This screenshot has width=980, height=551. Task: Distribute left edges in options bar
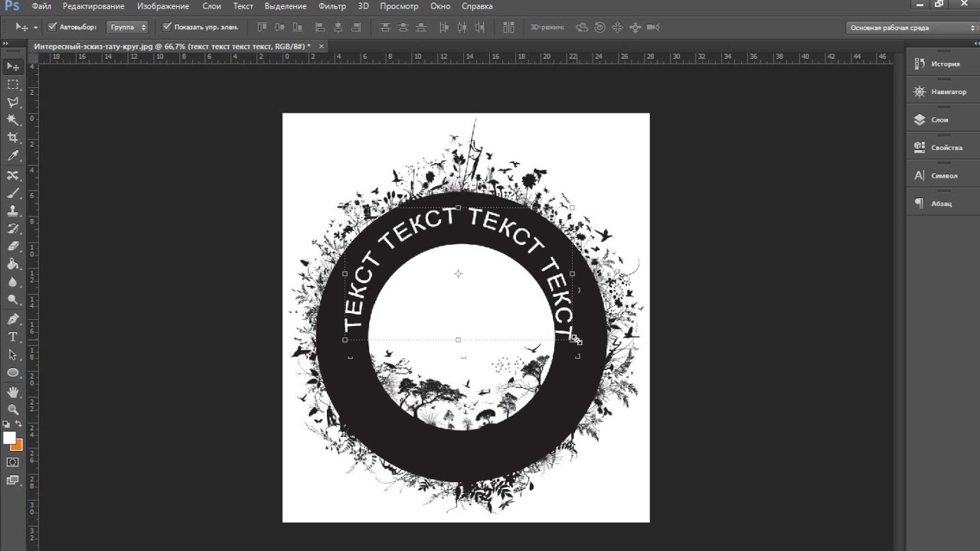(x=443, y=28)
